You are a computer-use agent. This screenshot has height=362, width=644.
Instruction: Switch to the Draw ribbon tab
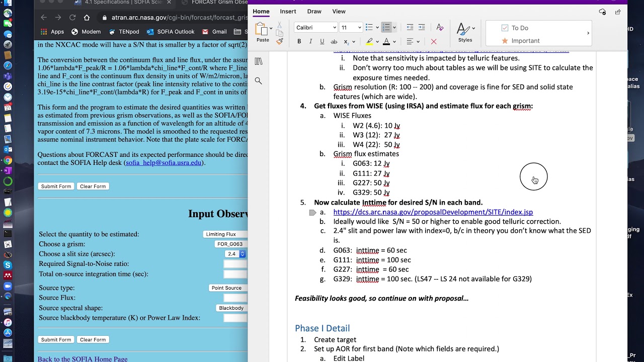314,12
